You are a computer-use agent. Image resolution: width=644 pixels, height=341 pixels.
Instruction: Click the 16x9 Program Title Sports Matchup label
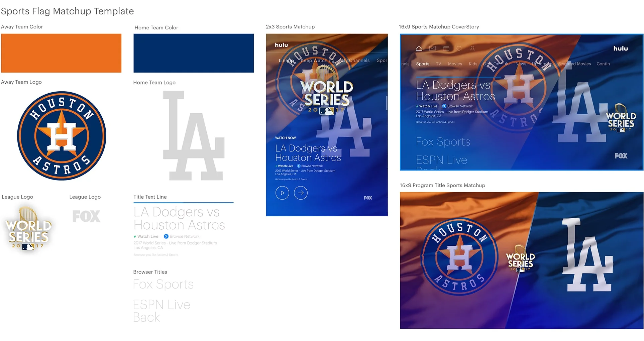[x=442, y=185]
